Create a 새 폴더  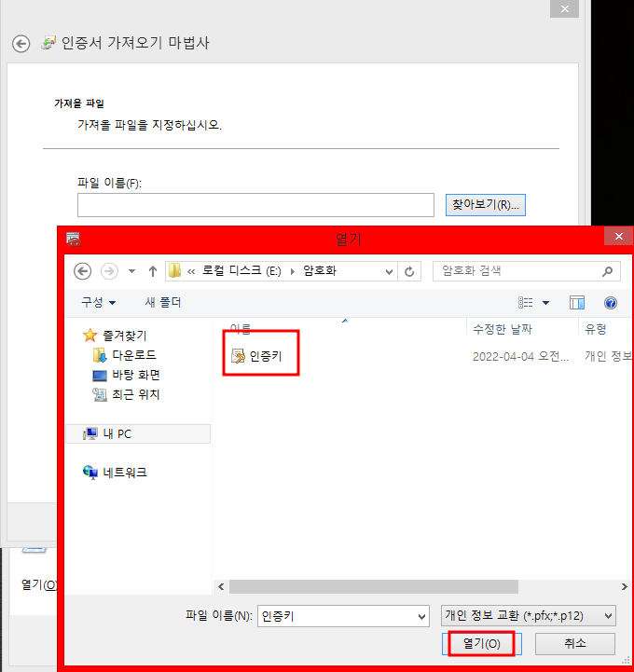(163, 303)
